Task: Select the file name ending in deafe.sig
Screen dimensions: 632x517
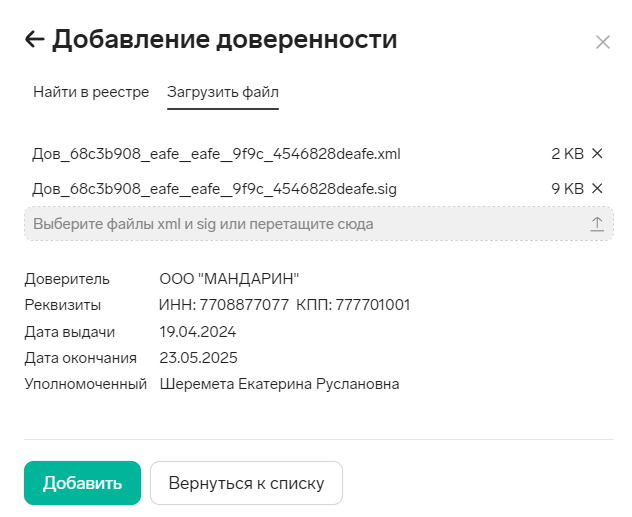Action: (214, 189)
